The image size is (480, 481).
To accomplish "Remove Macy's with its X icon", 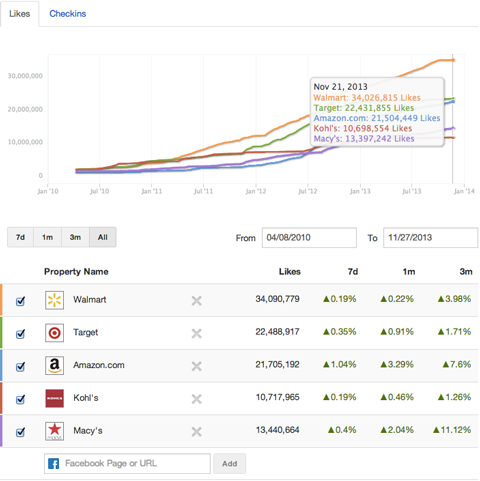I will pyautogui.click(x=197, y=432).
